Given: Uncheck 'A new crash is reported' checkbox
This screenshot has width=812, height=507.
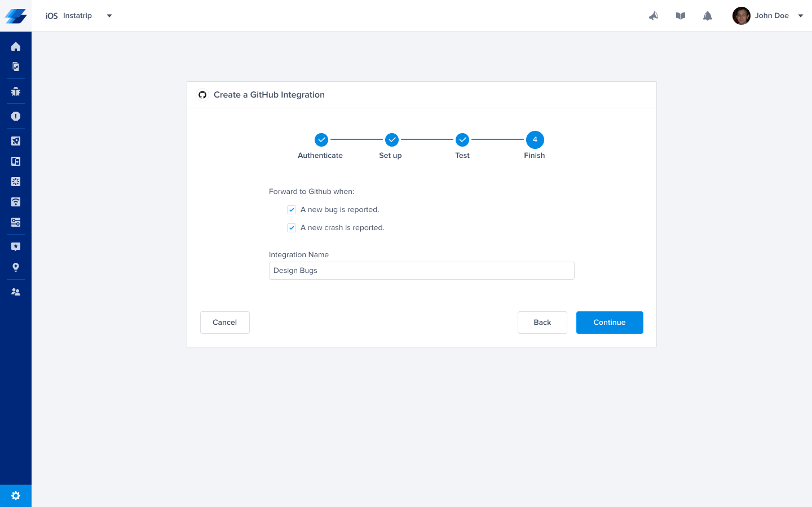Looking at the screenshot, I should pos(292,228).
